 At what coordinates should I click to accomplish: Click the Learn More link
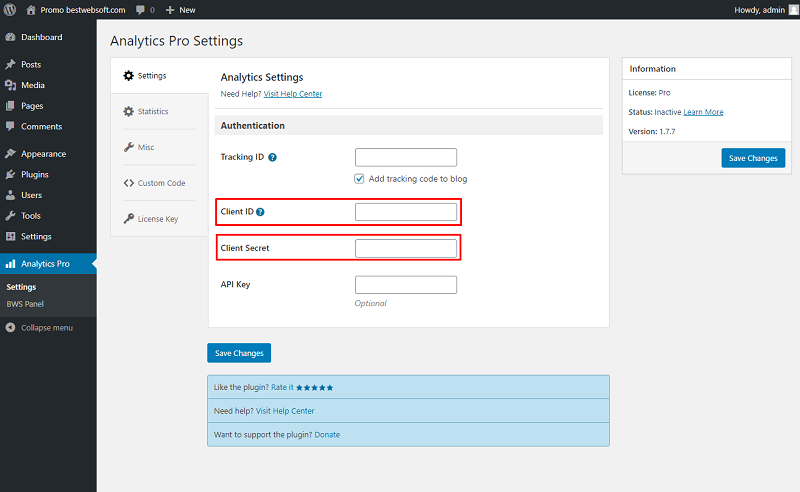point(703,112)
